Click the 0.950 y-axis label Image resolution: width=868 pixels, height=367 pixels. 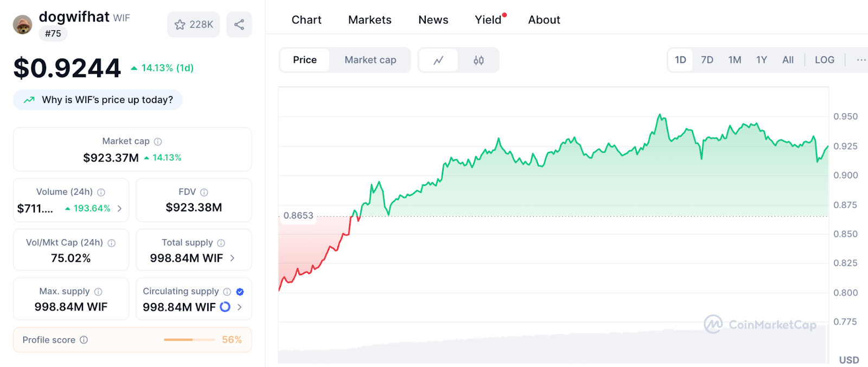click(x=846, y=117)
